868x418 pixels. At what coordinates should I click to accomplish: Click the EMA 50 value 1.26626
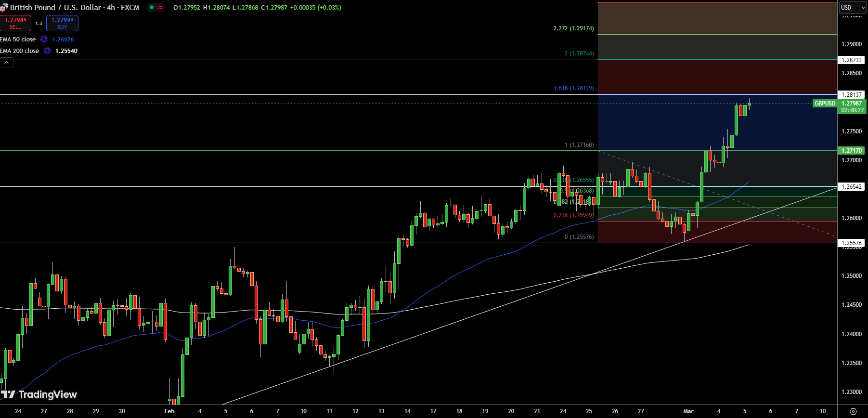tap(63, 39)
